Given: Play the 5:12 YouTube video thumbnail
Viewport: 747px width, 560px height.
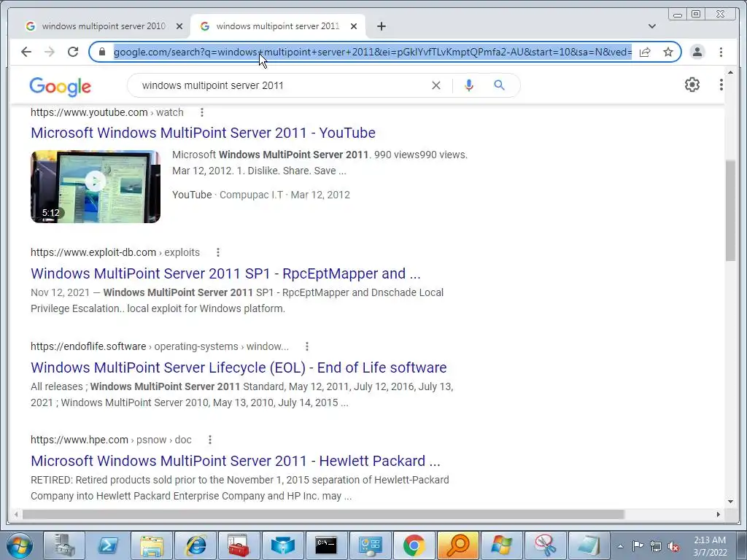Looking at the screenshot, I should pyautogui.click(x=96, y=186).
